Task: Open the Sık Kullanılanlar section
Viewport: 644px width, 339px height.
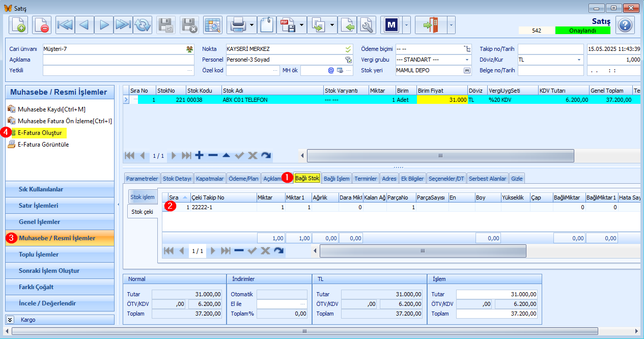Action: [x=60, y=189]
